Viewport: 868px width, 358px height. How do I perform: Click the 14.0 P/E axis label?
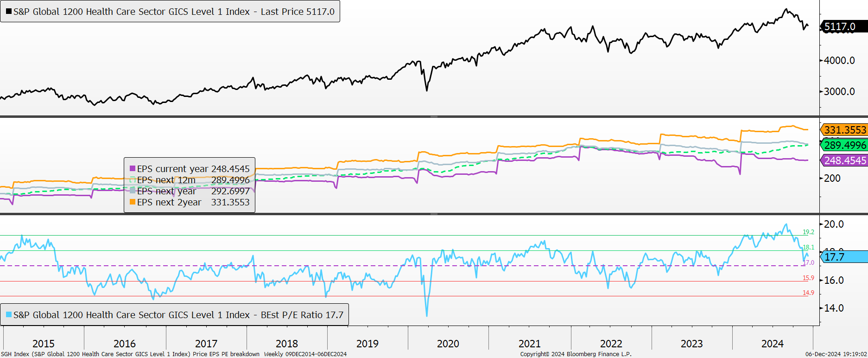pos(834,308)
